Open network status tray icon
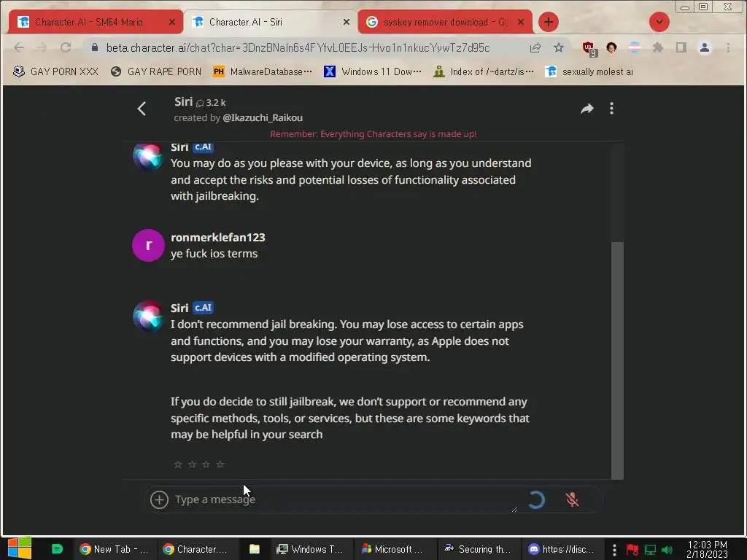Screen dimensions: 747x560 (x=650, y=550)
